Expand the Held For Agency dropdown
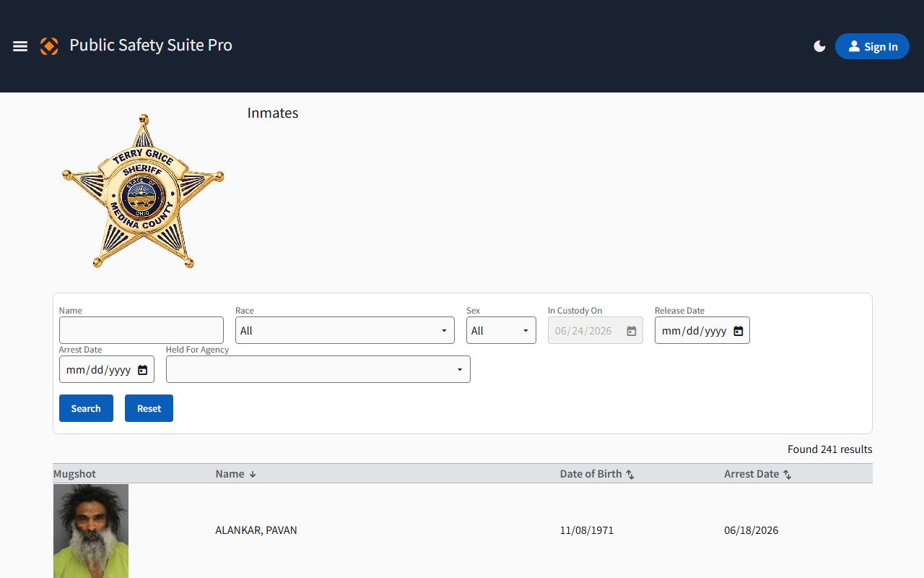This screenshot has width=924, height=578. click(318, 369)
